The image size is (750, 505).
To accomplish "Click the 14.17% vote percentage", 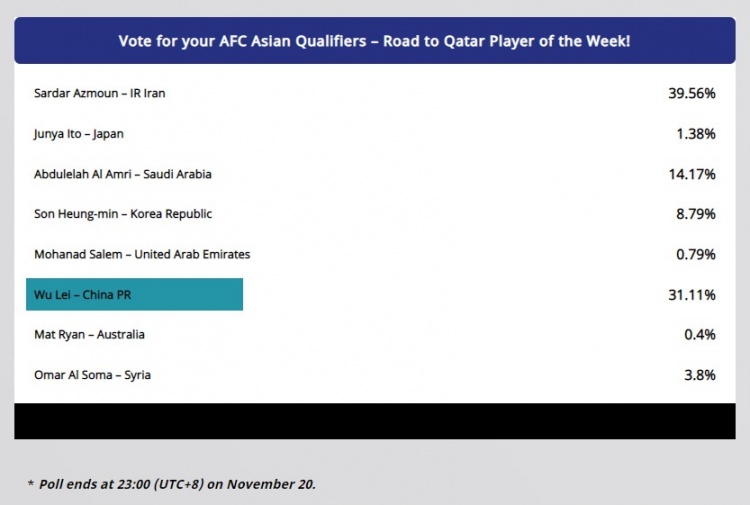I will (x=692, y=174).
